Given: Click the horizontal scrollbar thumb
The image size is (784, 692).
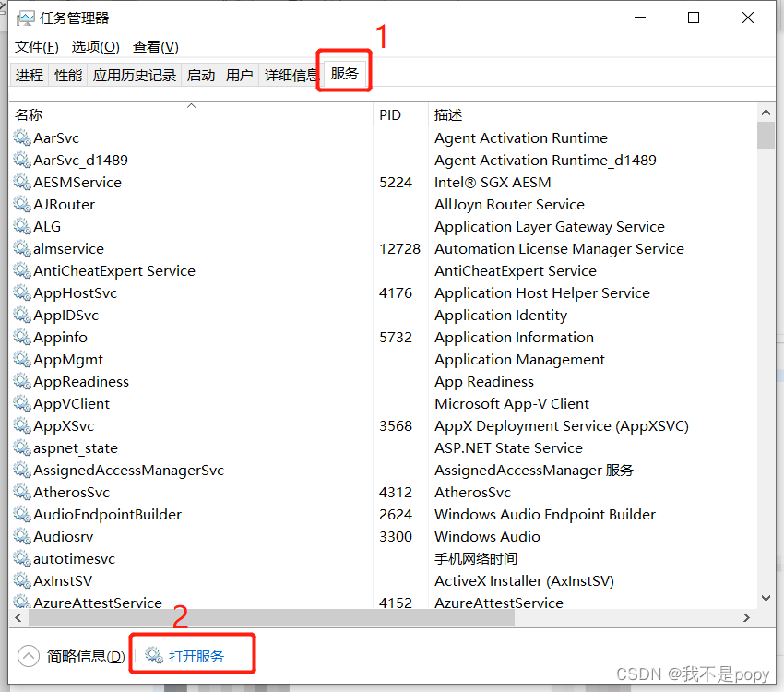Looking at the screenshot, I should (271, 617).
